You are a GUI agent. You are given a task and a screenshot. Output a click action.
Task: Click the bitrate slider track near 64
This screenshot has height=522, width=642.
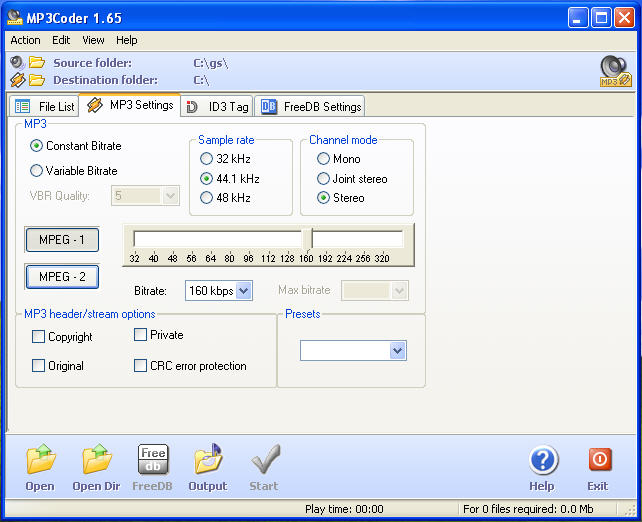[210, 239]
